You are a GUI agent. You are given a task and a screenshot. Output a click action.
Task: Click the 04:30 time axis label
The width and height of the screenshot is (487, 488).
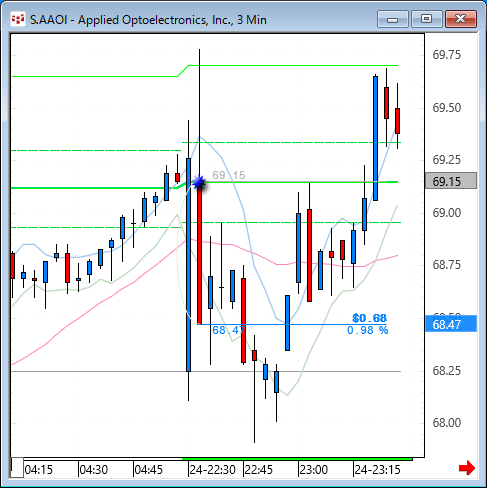pos(94,470)
